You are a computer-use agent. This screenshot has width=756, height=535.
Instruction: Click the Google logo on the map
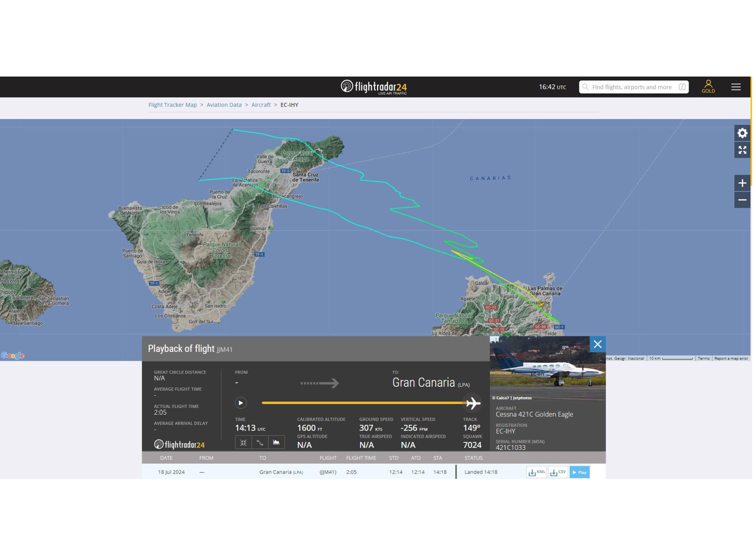point(12,356)
